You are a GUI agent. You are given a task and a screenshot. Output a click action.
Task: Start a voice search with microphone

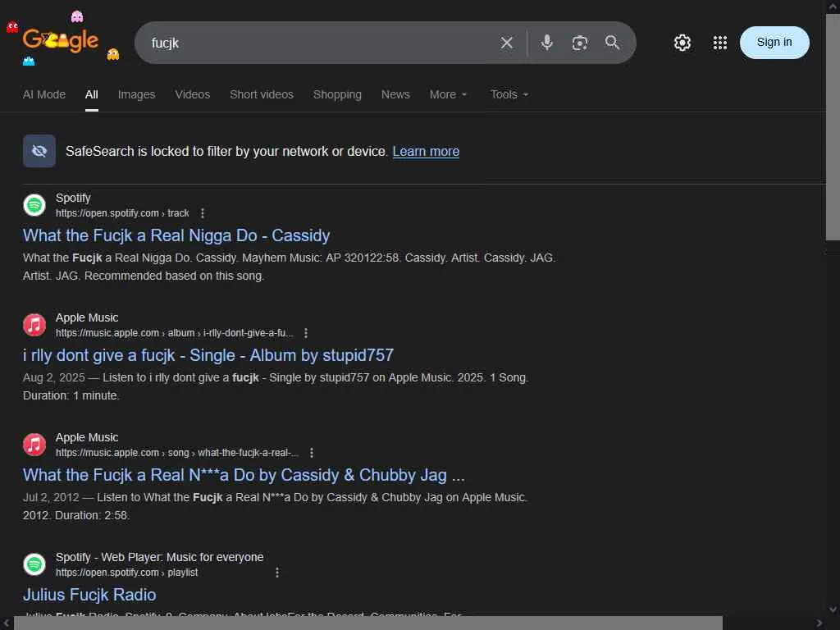547,43
